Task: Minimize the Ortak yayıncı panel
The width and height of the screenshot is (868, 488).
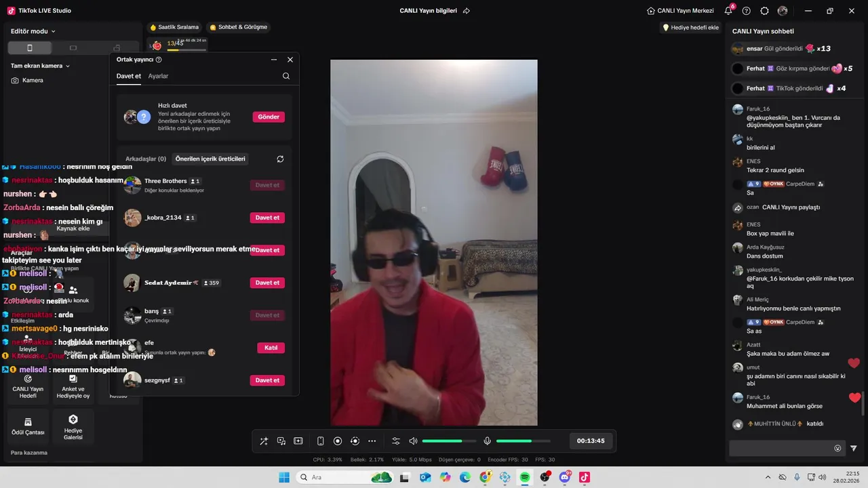Action: point(274,60)
